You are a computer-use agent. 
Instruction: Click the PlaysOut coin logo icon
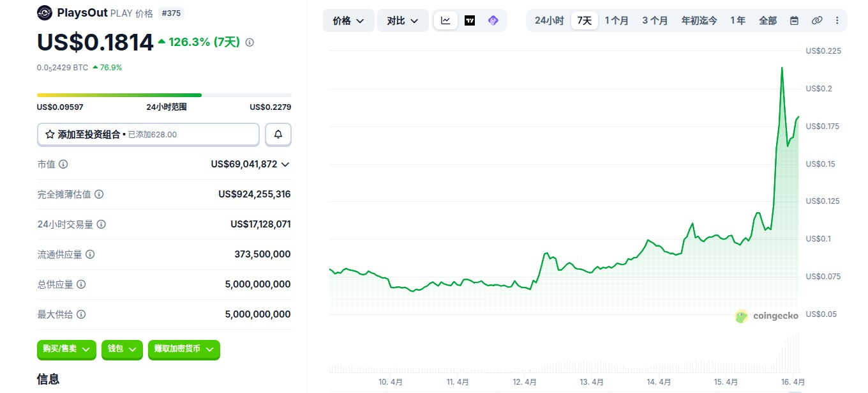tap(45, 13)
